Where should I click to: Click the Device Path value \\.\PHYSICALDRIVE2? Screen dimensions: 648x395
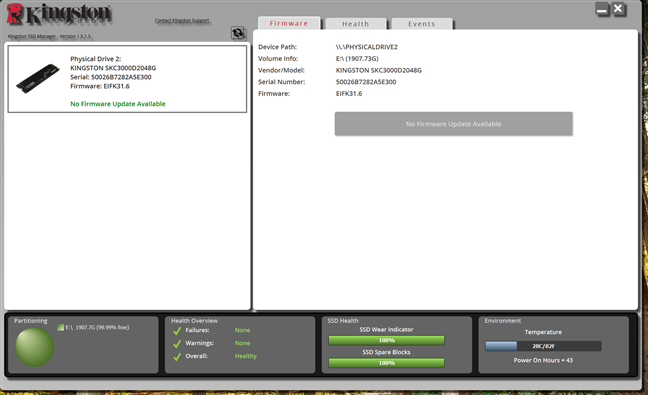[367, 47]
